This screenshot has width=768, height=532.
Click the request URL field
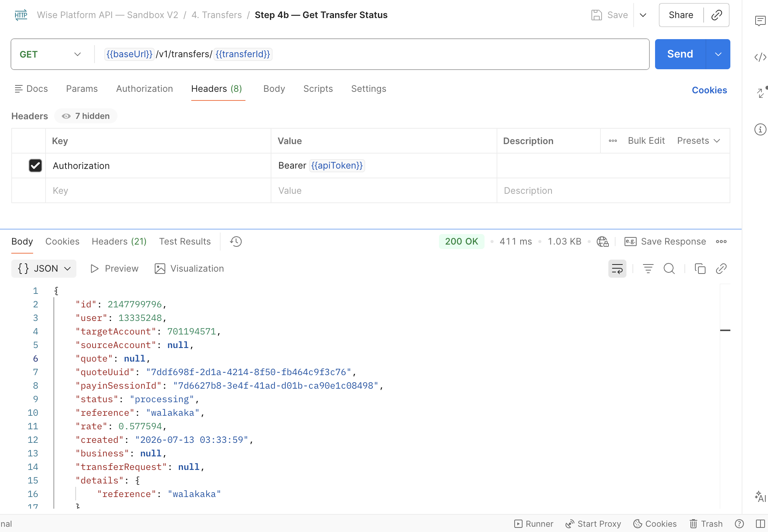click(x=372, y=54)
